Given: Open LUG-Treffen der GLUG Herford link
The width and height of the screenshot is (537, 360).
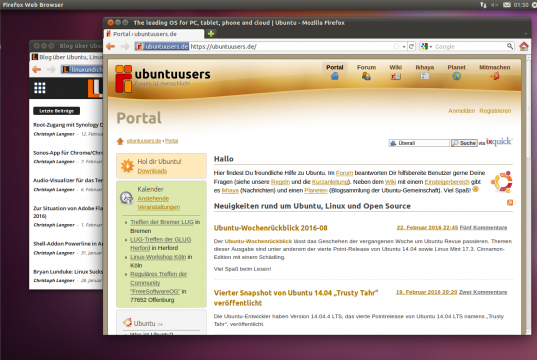Looking at the screenshot, I should coord(161,244).
